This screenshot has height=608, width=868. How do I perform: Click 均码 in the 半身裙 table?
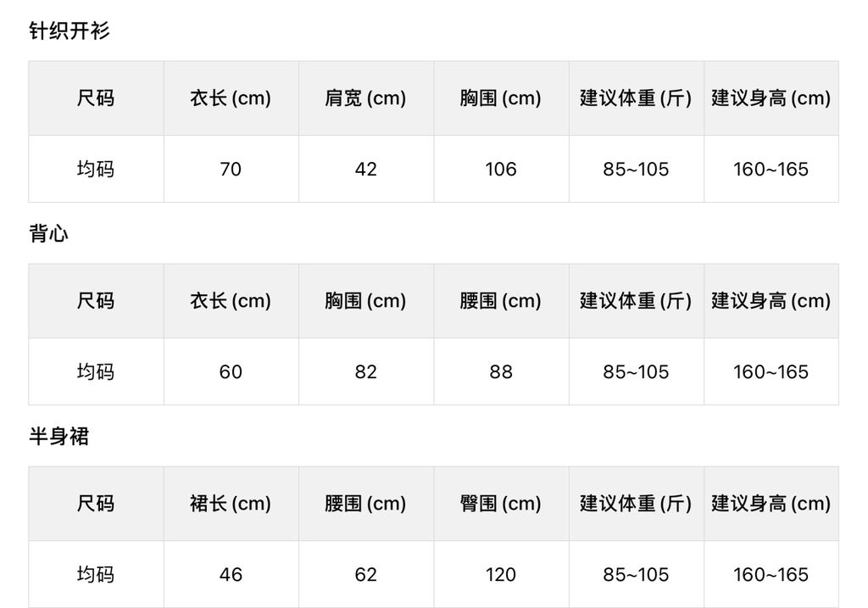point(96,575)
